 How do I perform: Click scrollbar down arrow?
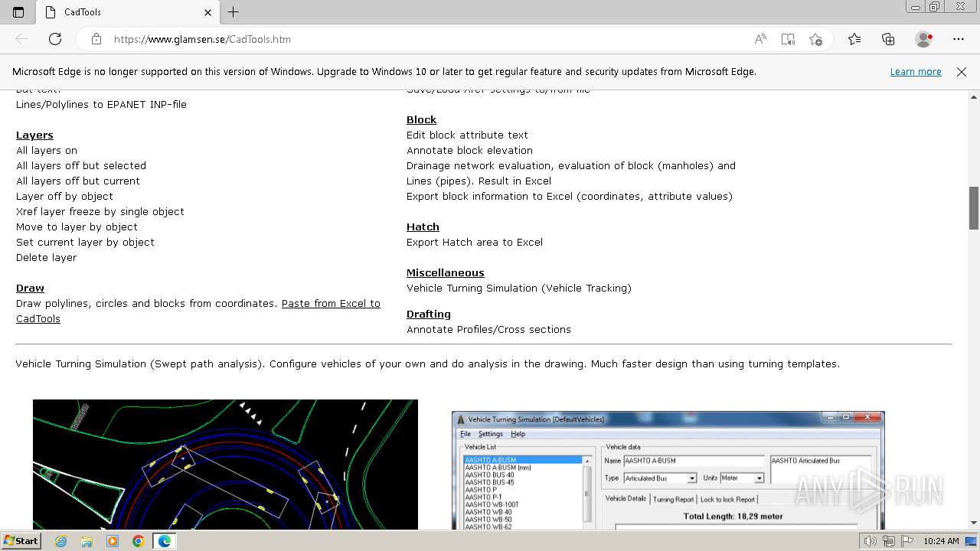[974, 523]
